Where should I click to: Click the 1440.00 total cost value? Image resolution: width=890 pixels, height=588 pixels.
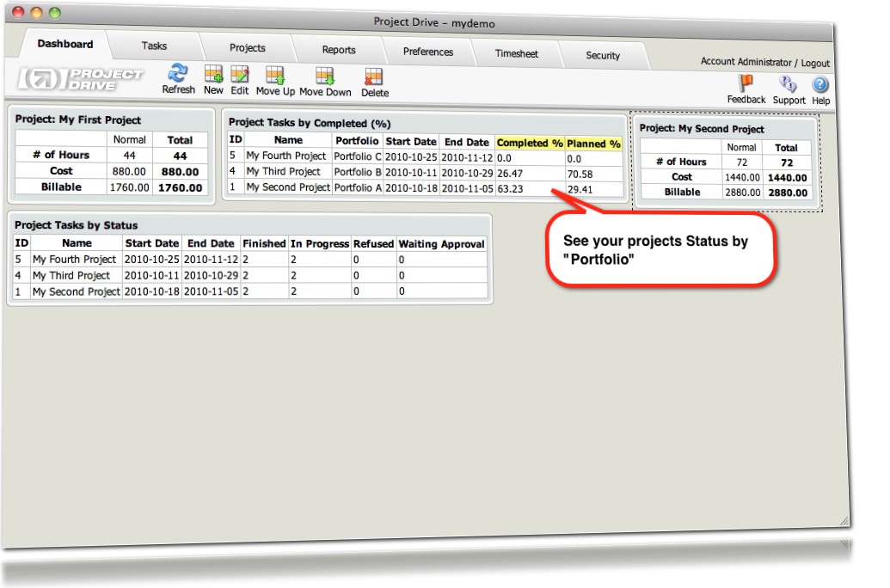pyautogui.click(x=788, y=178)
